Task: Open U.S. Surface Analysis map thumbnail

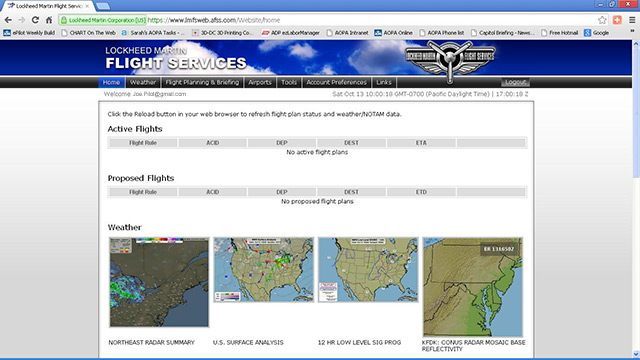Action: point(264,270)
